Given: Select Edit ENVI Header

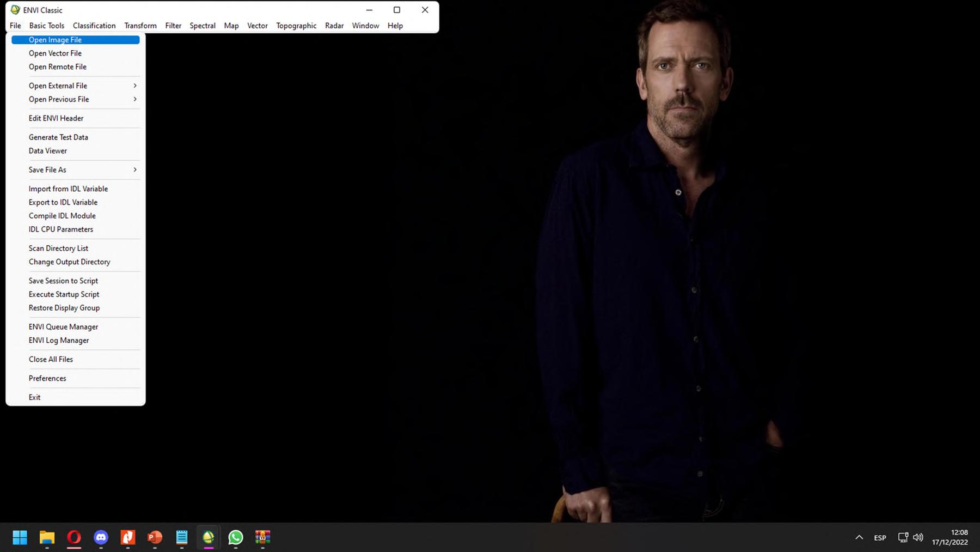Looking at the screenshot, I should pyautogui.click(x=76, y=118).
